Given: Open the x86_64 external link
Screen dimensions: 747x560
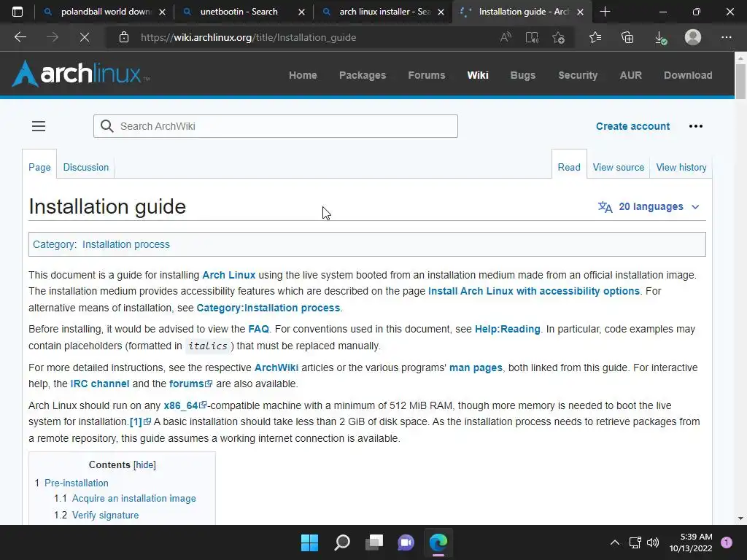Looking at the screenshot, I should pos(185,405).
